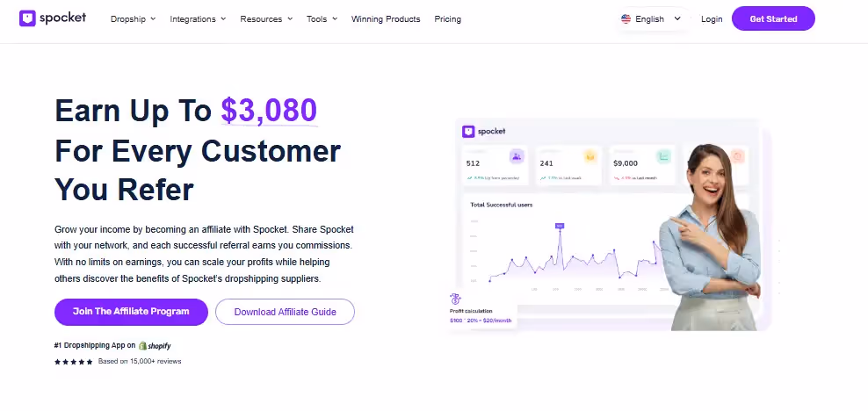Click the chart peak marker tooltip
This screenshot has height=411, width=868.
point(559,226)
